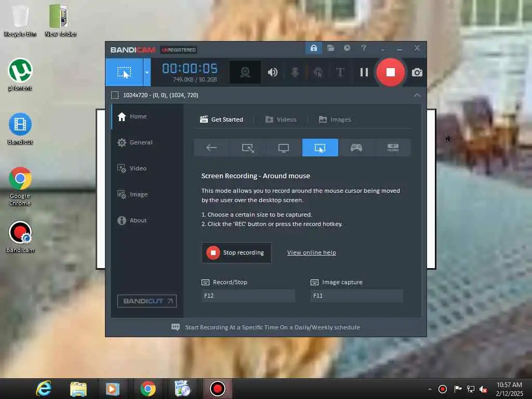This screenshot has height=399, width=532.
Task: Toggle the mouse click effect icon
Action: (x=318, y=72)
